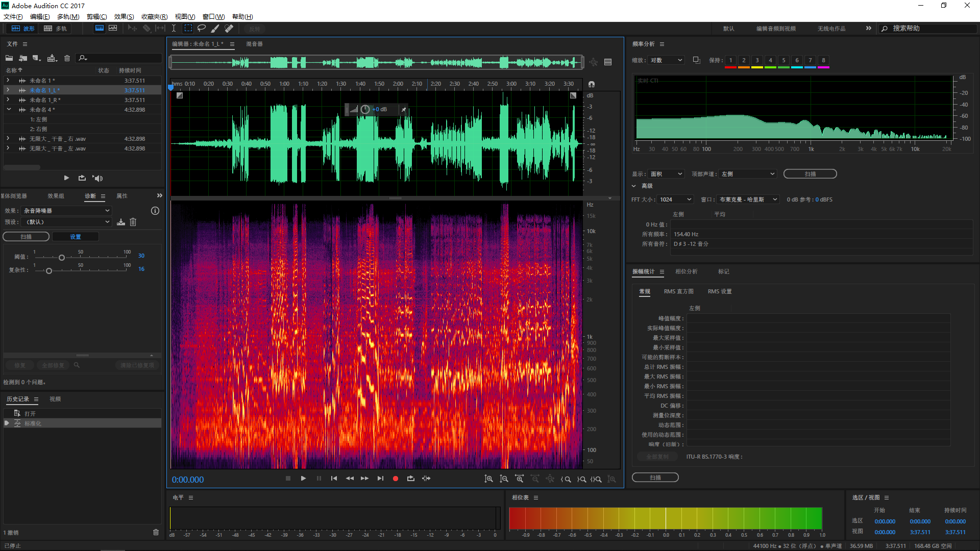Select the Lasso selection tool
Viewport: 980px width, 551px height.
[x=202, y=29]
